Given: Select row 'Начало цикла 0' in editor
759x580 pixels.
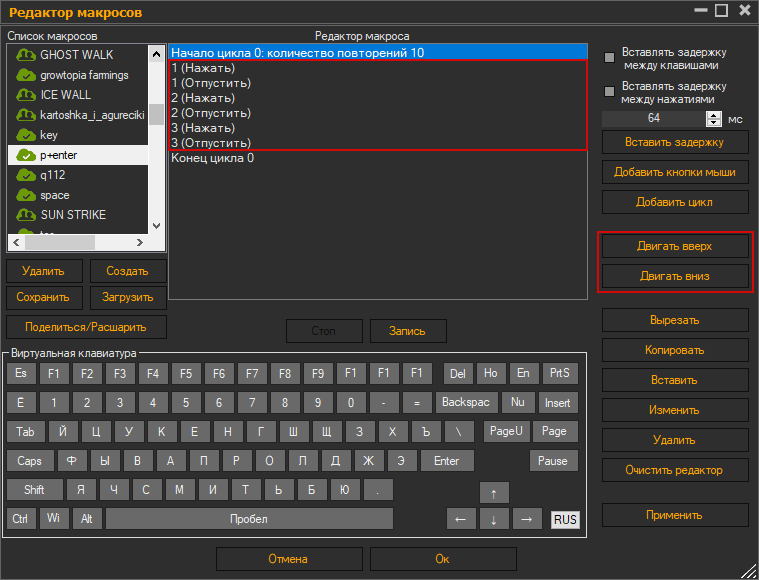Looking at the screenshot, I should (x=378, y=53).
